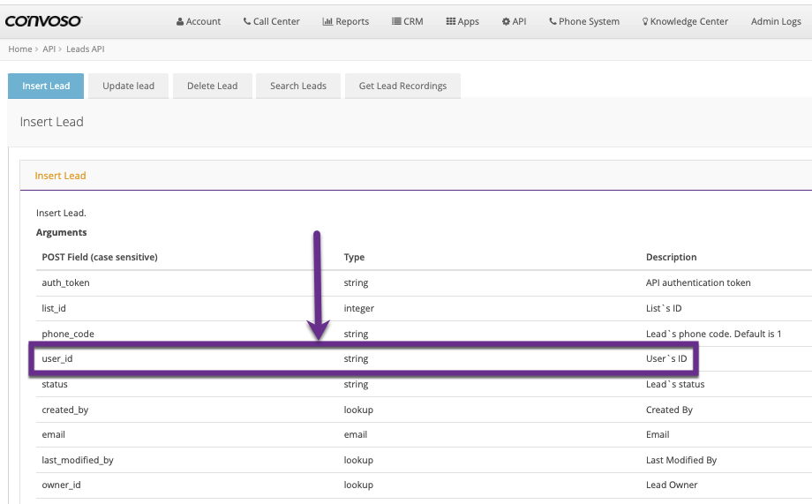Viewport: 812px width, 504px height.
Task: Go to Home in the breadcrumb
Action: click(x=20, y=49)
